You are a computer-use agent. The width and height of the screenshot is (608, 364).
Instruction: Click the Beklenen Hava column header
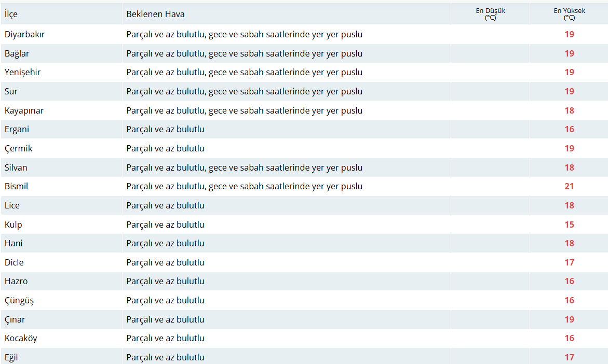pyautogui.click(x=155, y=15)
